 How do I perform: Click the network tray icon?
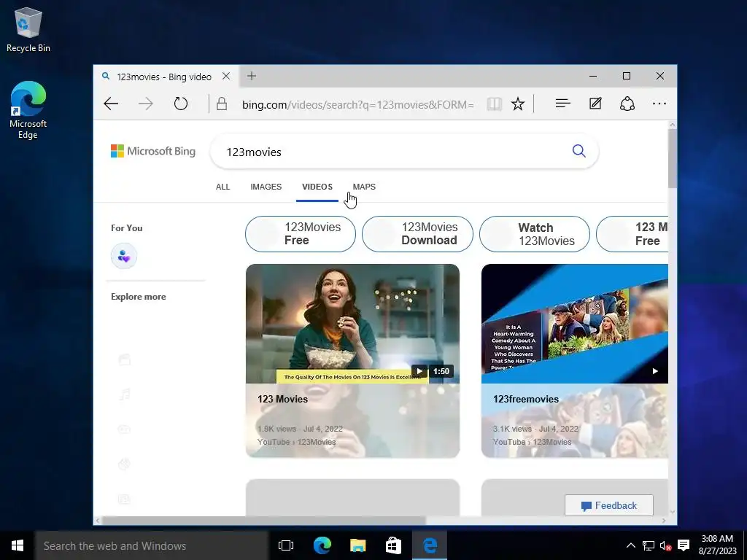click(x=648, y=545)
